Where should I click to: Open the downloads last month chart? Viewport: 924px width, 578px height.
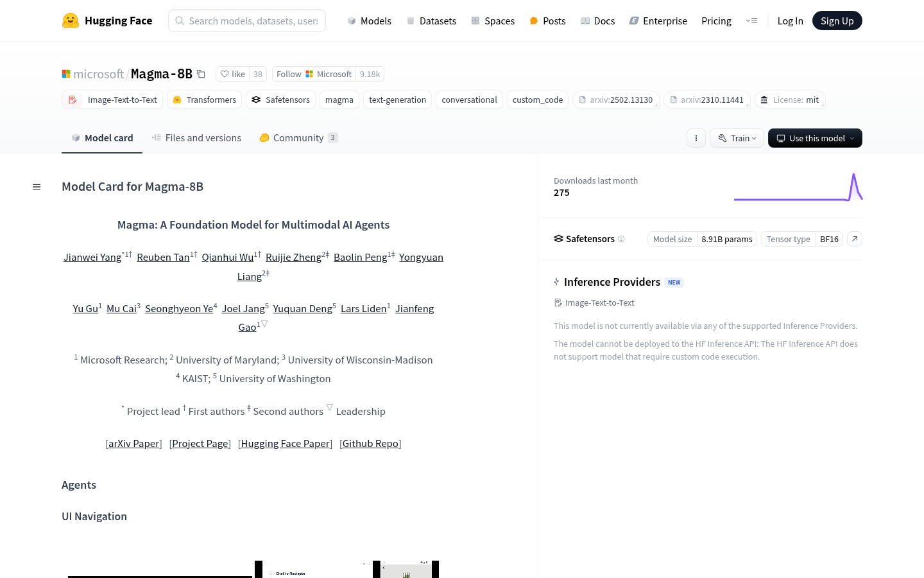[x=798, y=188]
